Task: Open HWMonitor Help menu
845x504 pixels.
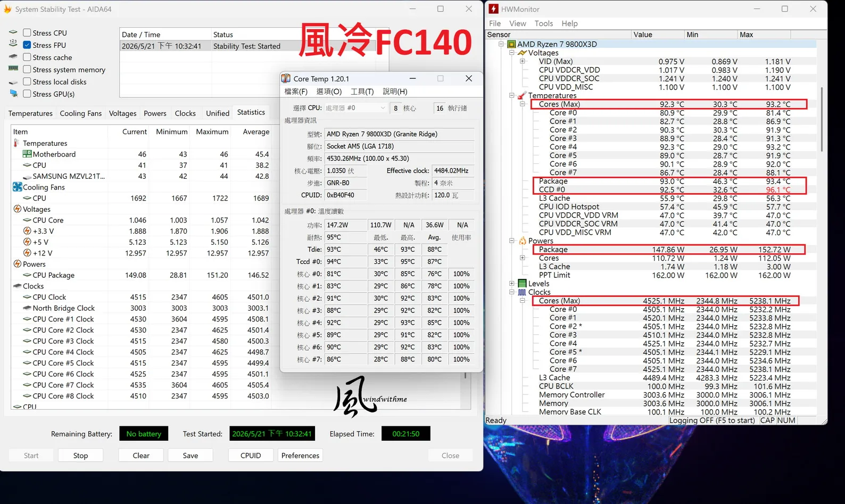Action: (x=569, y=23)
